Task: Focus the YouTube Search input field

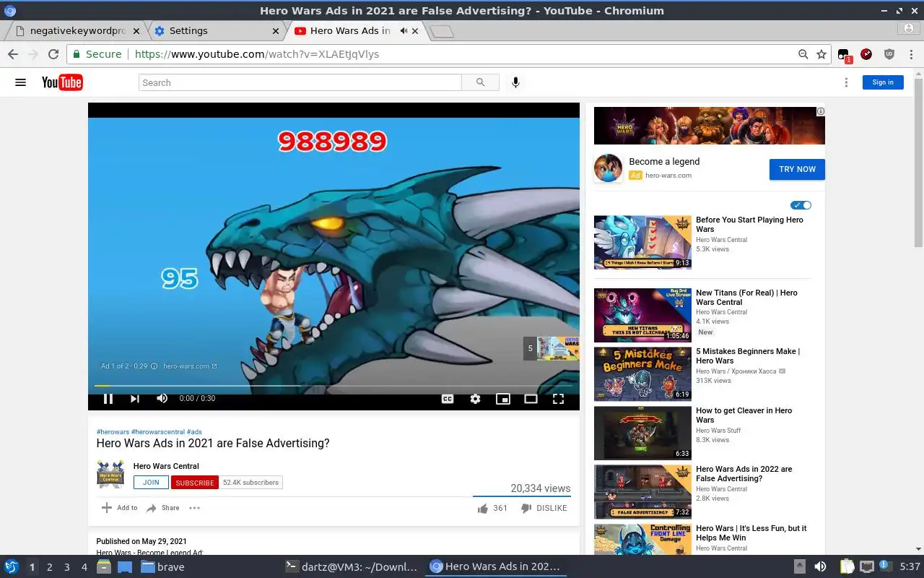Action: [x=300, y=82]
